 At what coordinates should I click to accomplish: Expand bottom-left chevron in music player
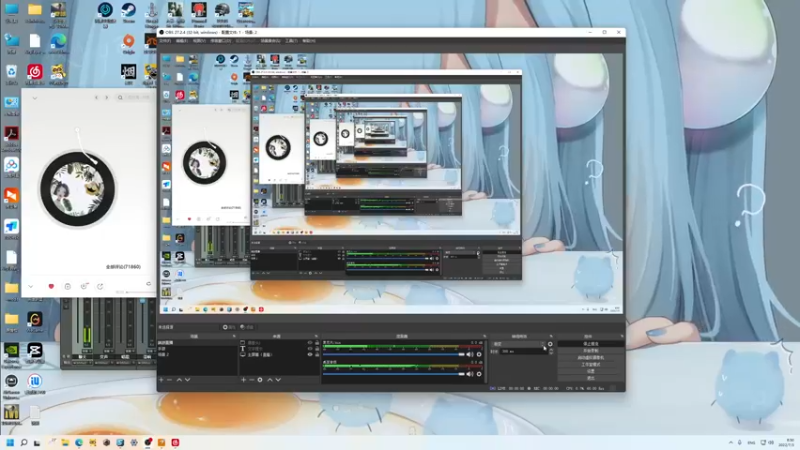click(x=31, y=286)
